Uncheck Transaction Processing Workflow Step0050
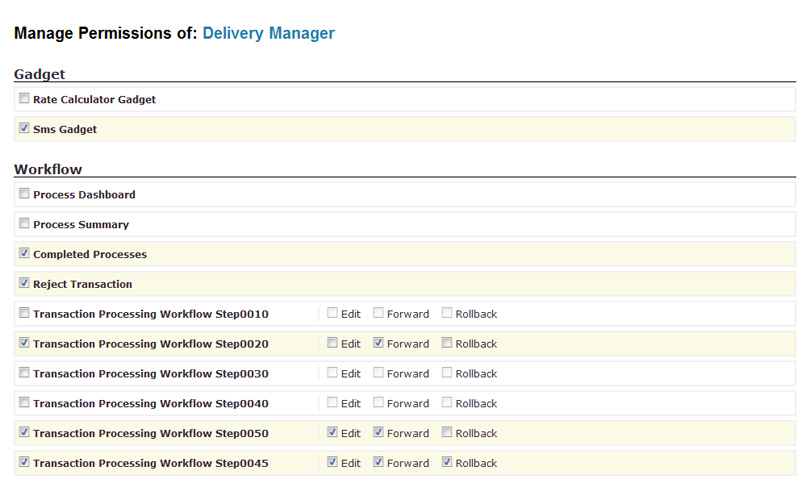 coord(24,433)
